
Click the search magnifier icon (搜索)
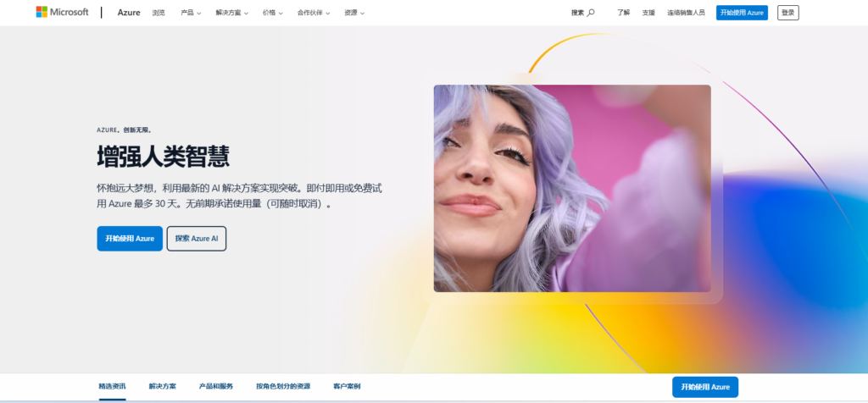point(591,13)
